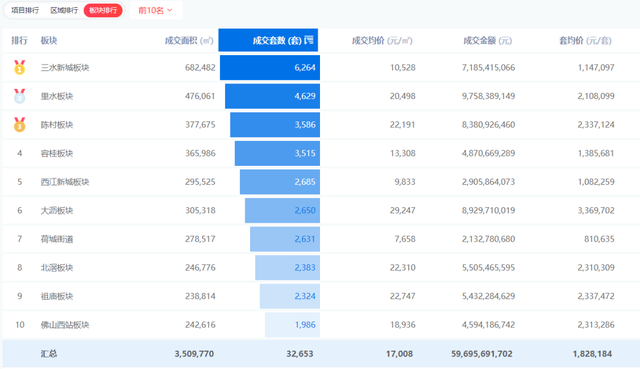
Task: Click amount value 4,870,669,289
Action: click(x=488, y=153)
